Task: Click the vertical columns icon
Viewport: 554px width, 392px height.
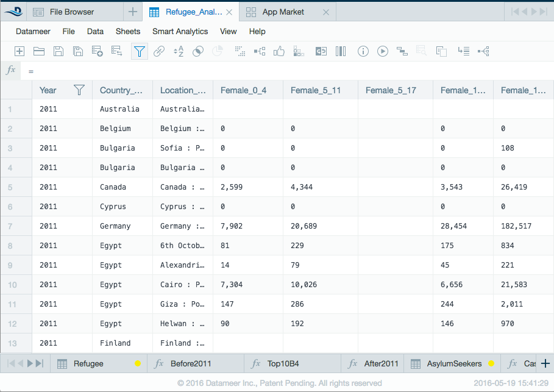Action: coord(341,51)
